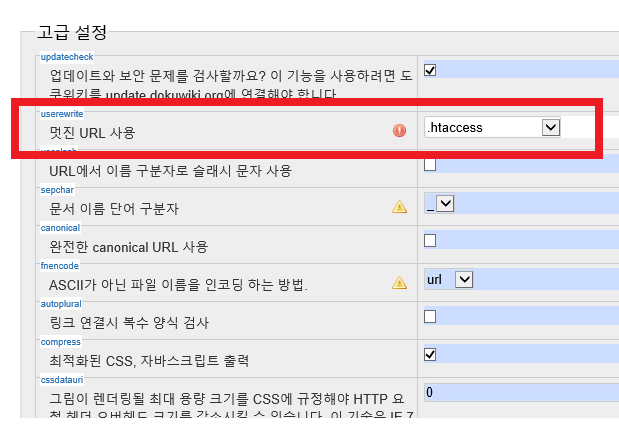619x441 pixels.
Task: Click the '최적화된 CSS, 자바스크립트 출력' label
Action: (x=149, y=360)
